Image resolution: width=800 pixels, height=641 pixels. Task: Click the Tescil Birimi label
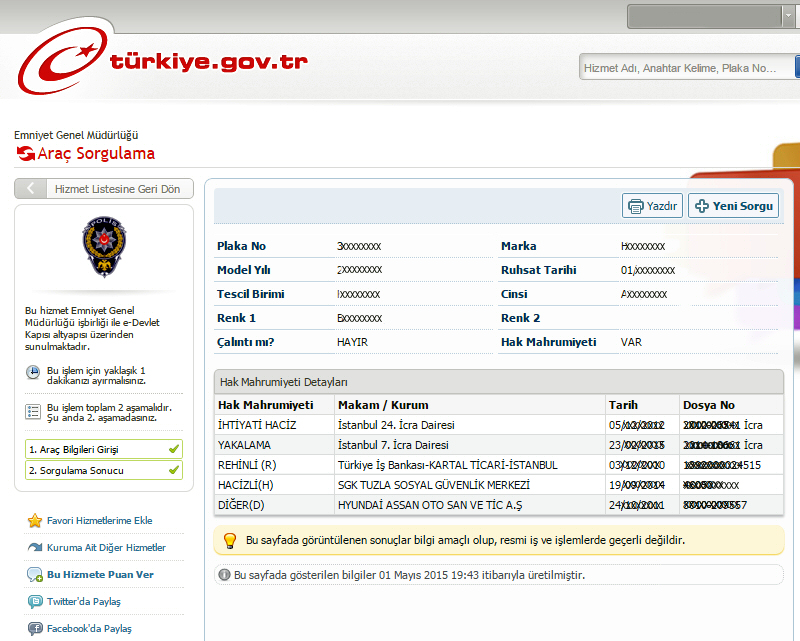pyautogui.click(x=251, y=294)
